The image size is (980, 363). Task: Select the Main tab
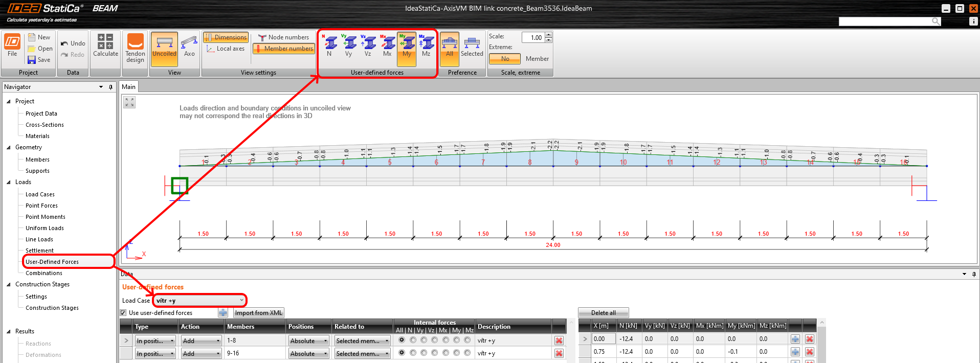point(129,87)
